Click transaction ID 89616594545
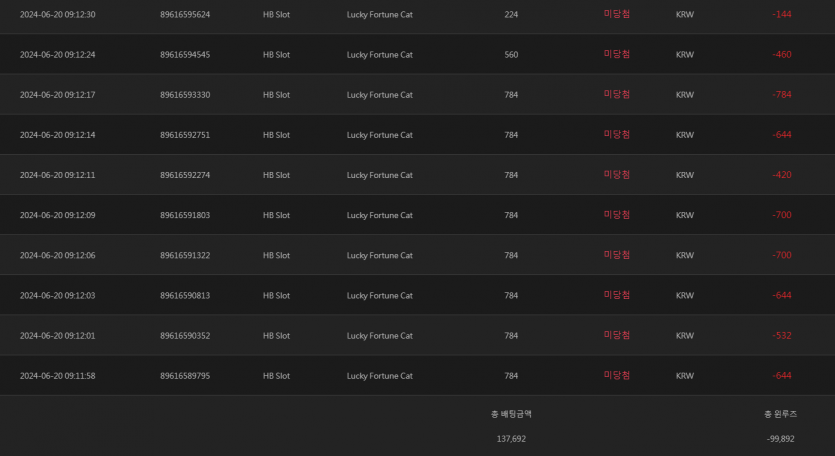835x456 pixels. click(185, 54)
